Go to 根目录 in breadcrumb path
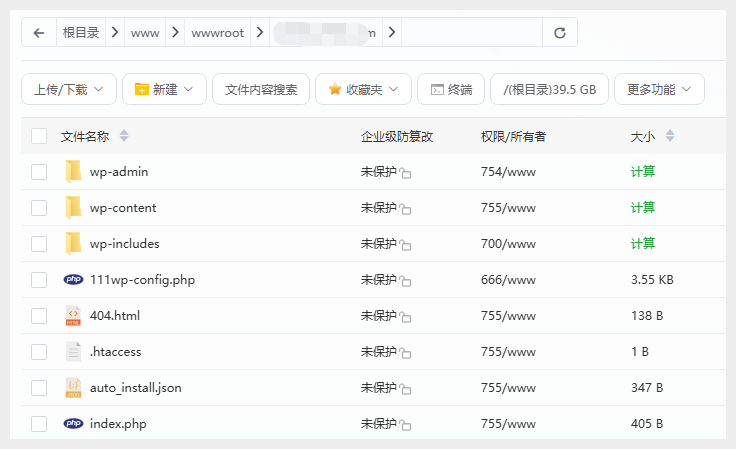736x449 pixels. 81,33
